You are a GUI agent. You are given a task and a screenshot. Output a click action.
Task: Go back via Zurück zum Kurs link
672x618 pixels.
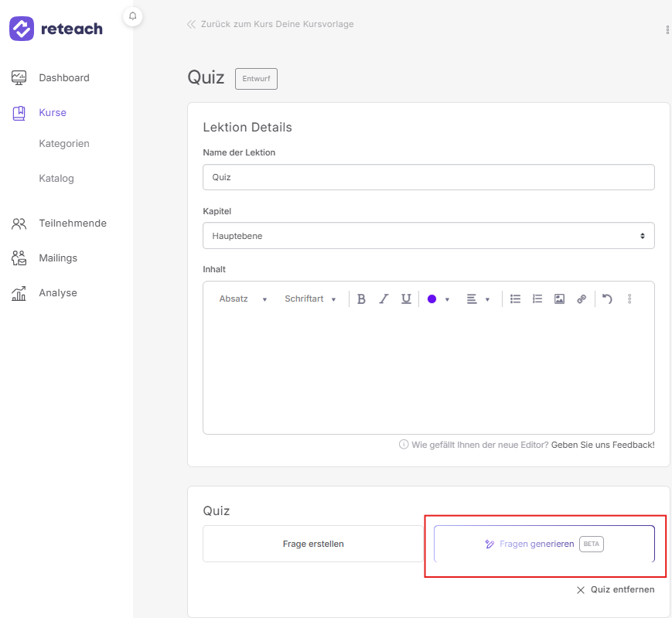pos(278,24)
